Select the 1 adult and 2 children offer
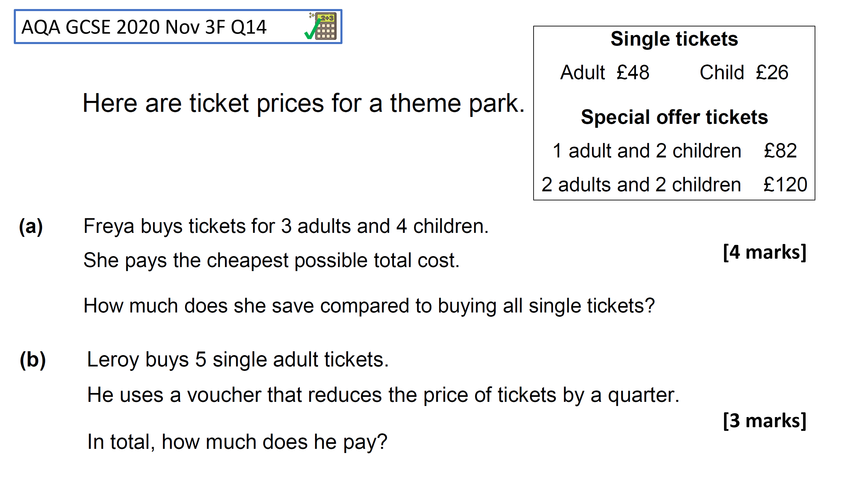This screenshot has height=488, width=868. point(647,150)
